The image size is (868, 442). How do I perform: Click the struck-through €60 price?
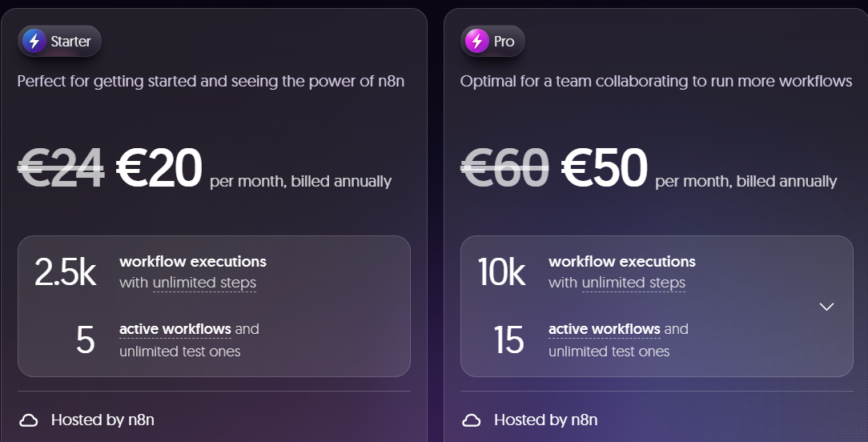504,168
